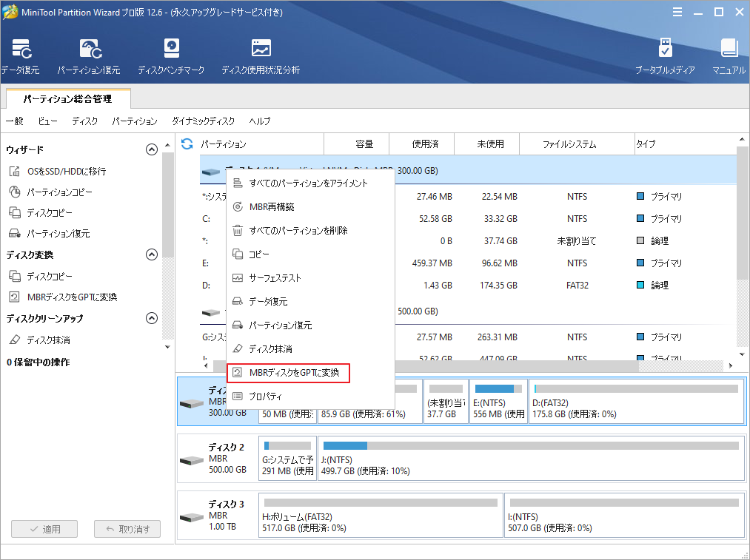Select すべてのパーティションを削除 in context menu

click(310, 231)
